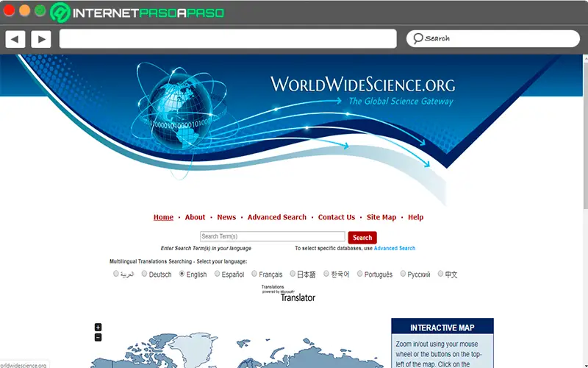Select the Deutsch language radio button
The width and height of the screenshot is (588, 368).
click(144, 274)
